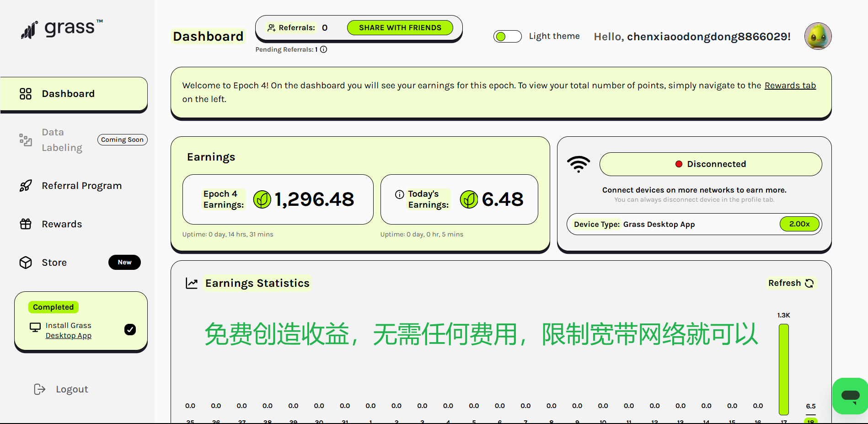
Task: Click the Earnings Statistics chart icon
Action: pos(192,283)
